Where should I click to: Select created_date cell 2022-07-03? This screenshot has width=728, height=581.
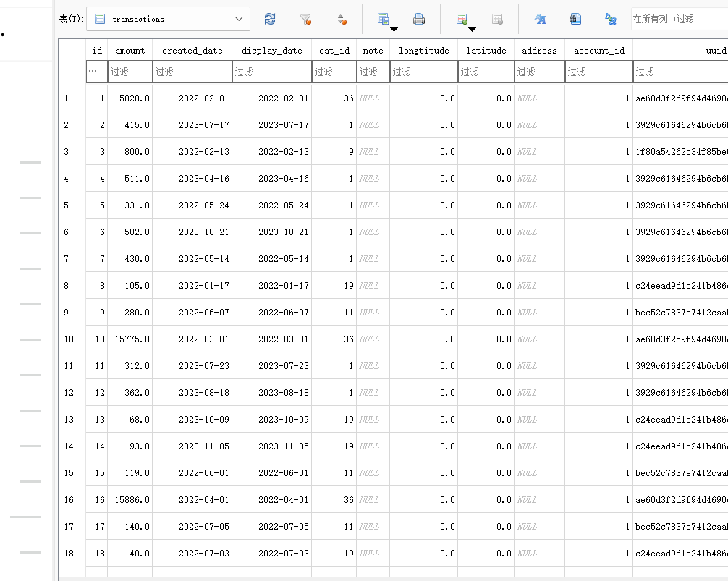coord(192,554)
